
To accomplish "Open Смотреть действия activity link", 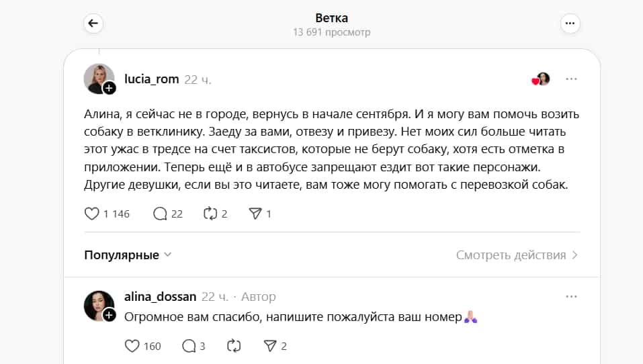I will tap(511, 255).
